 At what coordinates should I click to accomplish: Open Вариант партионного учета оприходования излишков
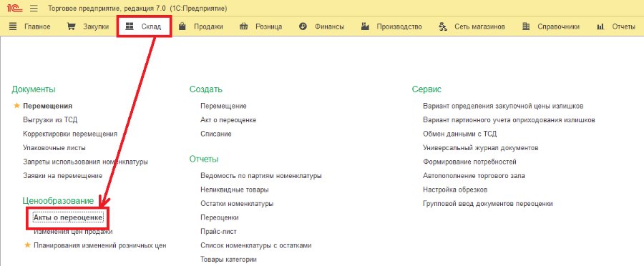click(x=509, y=120)
